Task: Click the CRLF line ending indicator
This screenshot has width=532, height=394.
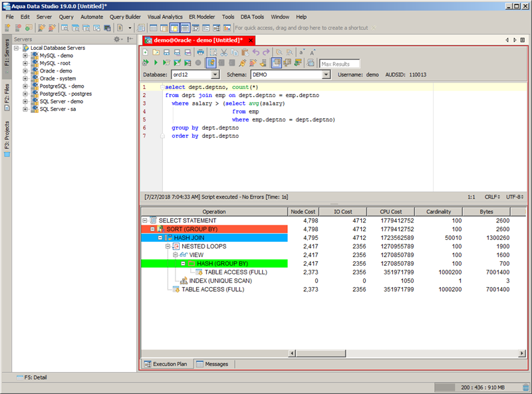Action: tap(492, 197)
